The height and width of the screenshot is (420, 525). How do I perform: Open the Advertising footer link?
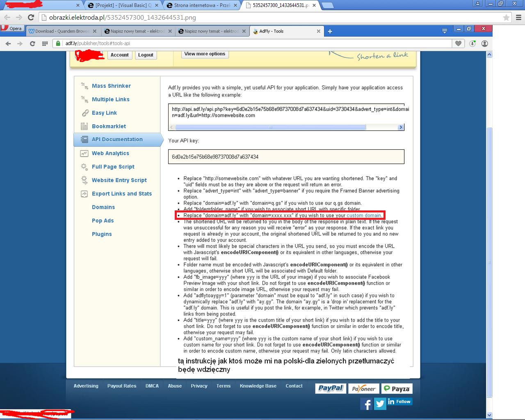pos(86,386)
